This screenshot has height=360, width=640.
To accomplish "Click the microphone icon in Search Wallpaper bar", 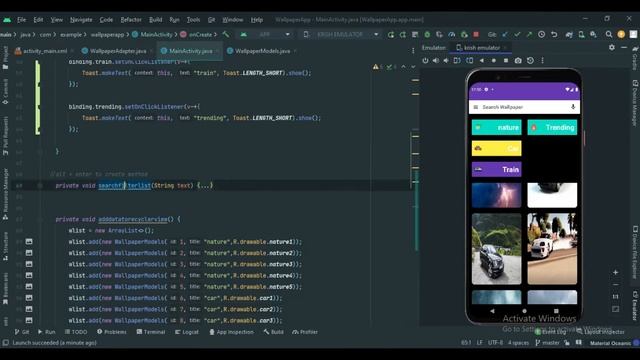I will (573, 107).
